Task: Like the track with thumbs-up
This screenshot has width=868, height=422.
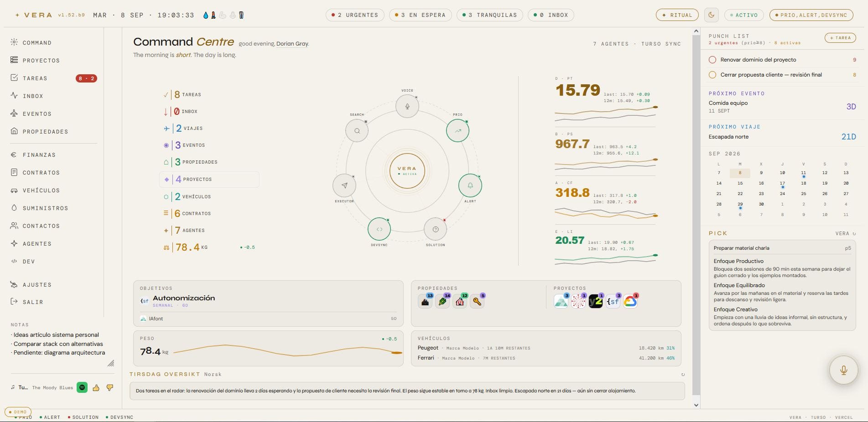Action: coord(96,388)
